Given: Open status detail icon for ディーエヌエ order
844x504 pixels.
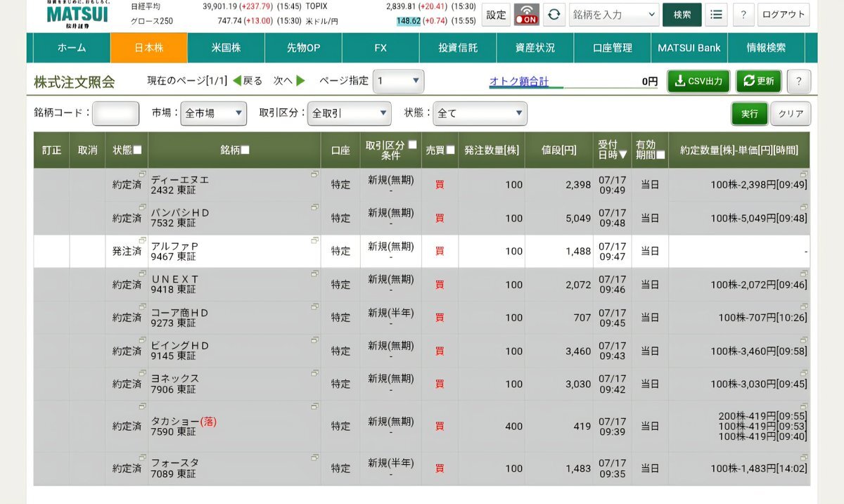Looking at the screenshot, I should tap(142, 174).
